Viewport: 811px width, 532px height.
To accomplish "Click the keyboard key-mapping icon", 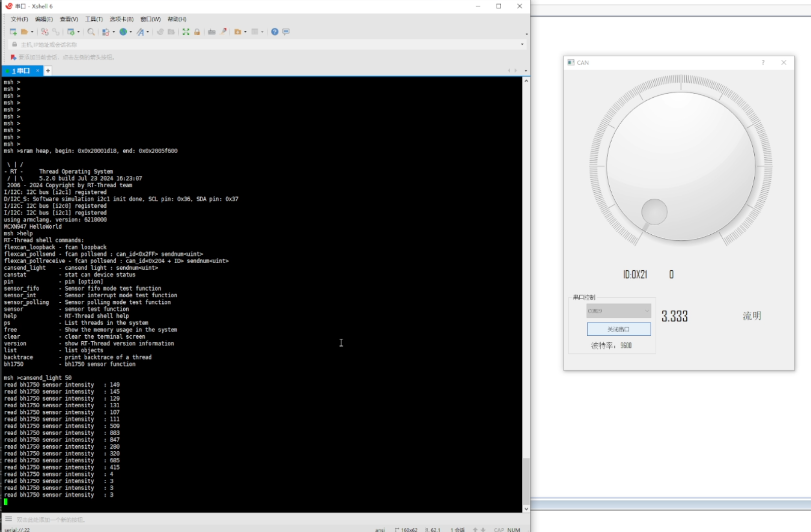I will click(x=211, y=32).
